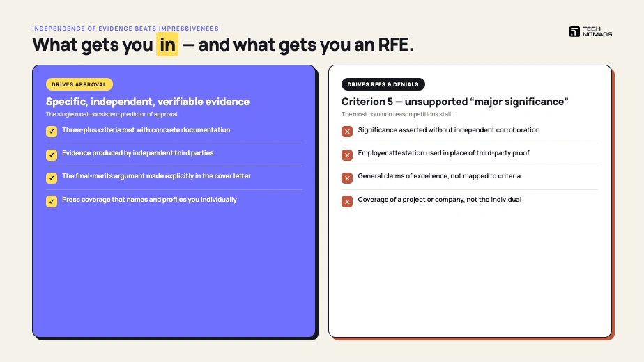Click checkmark beside 'Evidence produced by independent third parties'
The image size is (644, 362).
[x=52, y=155]
